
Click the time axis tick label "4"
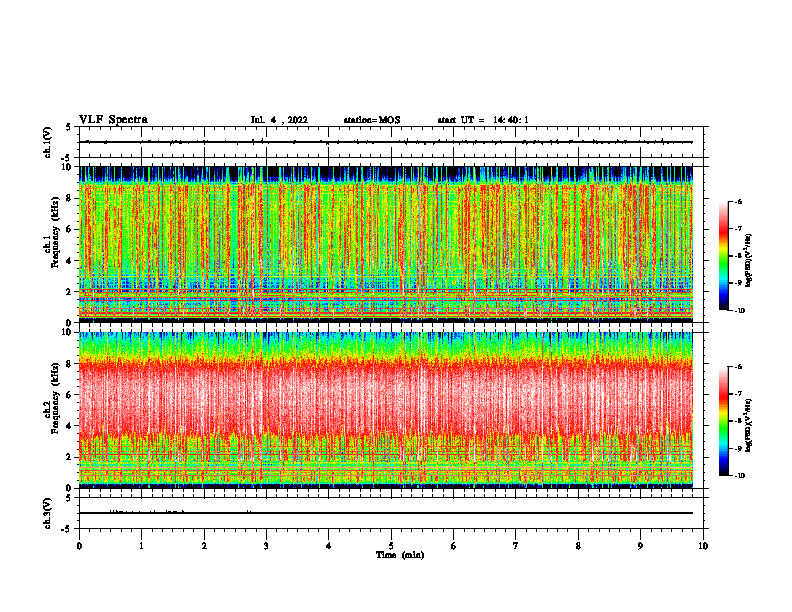[x=329, y=546]
